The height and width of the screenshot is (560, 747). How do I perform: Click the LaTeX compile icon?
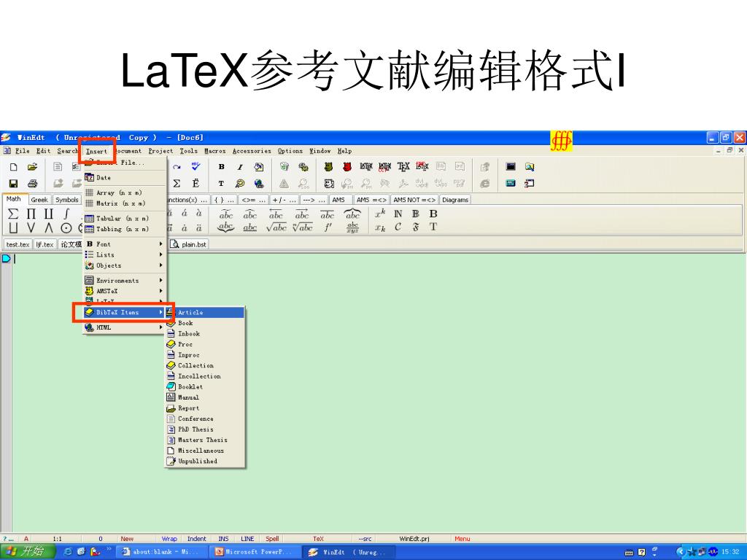coord(366,167)
